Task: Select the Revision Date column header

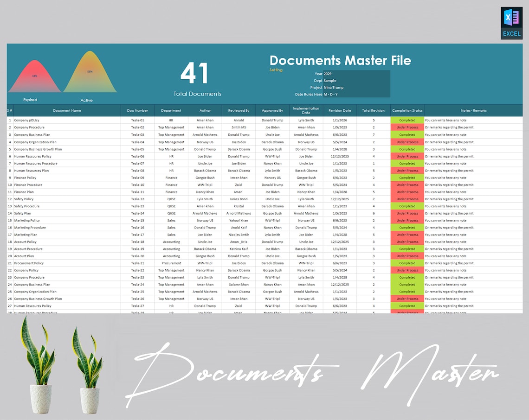Action: 340,110
